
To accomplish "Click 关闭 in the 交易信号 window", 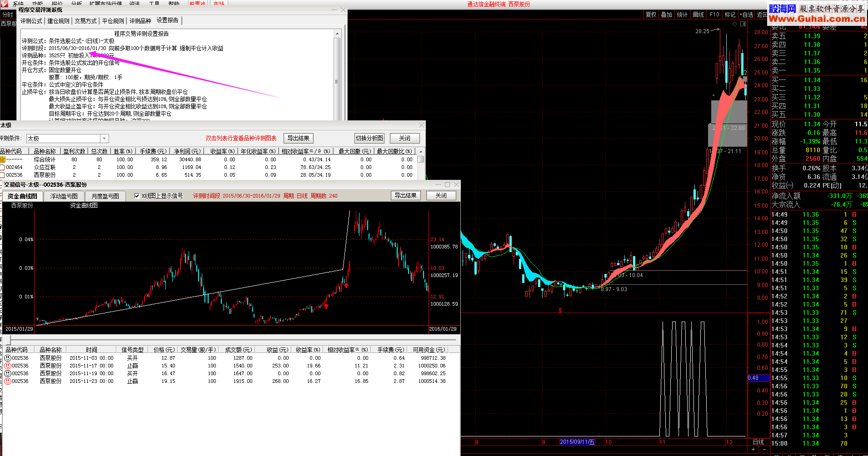I will pyautogui.click(x=441, y=195).
